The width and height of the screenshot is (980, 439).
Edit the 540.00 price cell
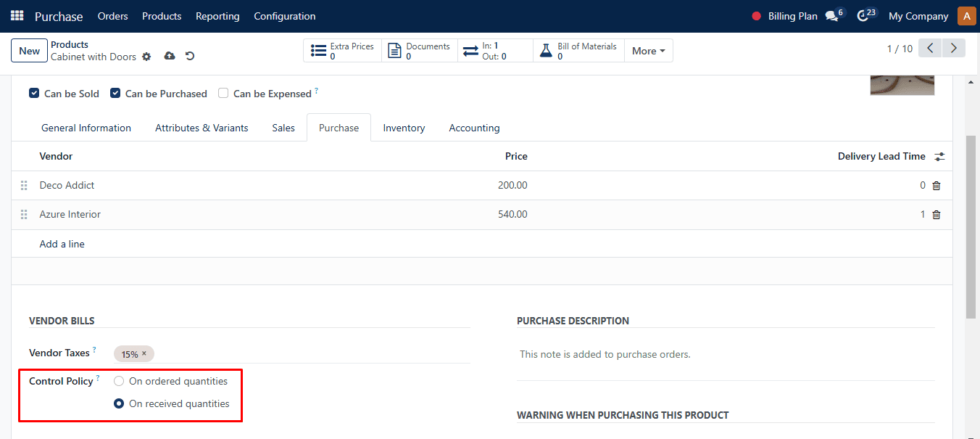click(x=512, y=215)
